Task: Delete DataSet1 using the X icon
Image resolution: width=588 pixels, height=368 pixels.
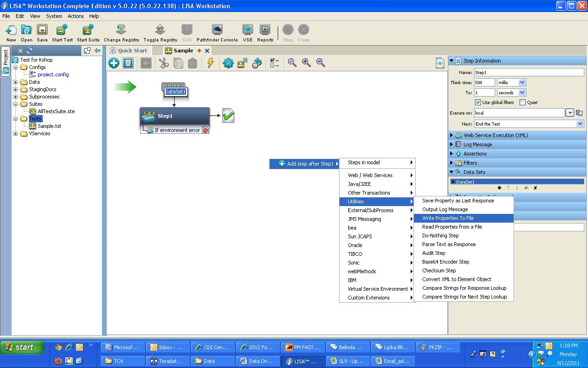Action: pos(534,188)
